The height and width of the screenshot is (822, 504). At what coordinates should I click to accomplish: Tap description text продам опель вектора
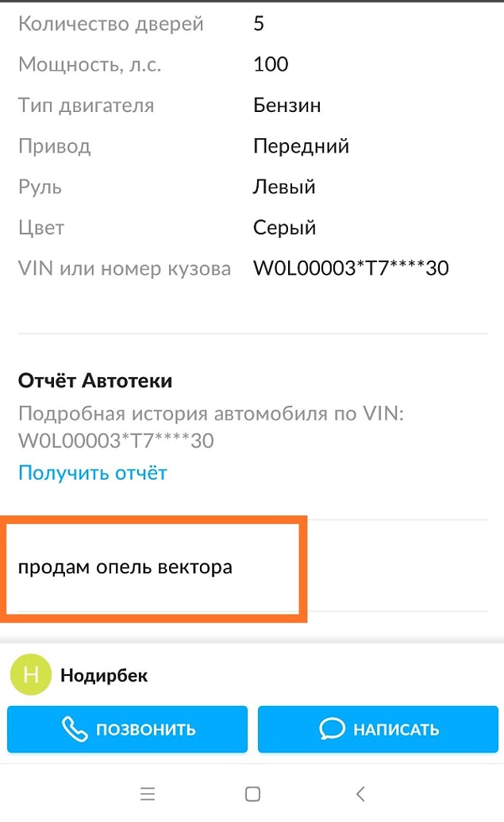(x=125, y=567)
